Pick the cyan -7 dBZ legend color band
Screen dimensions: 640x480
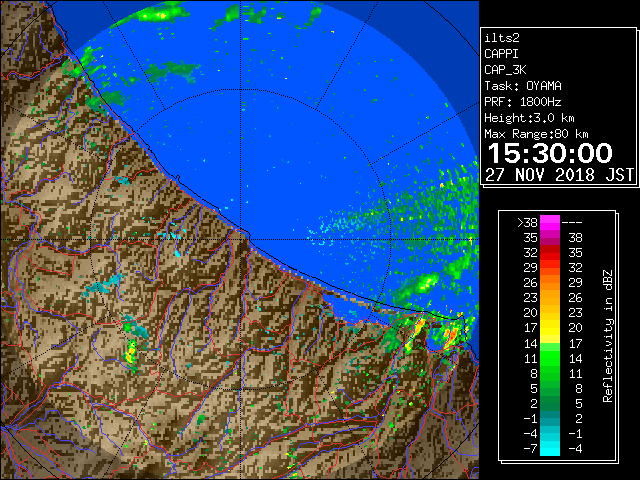click(x=550, y=449)
